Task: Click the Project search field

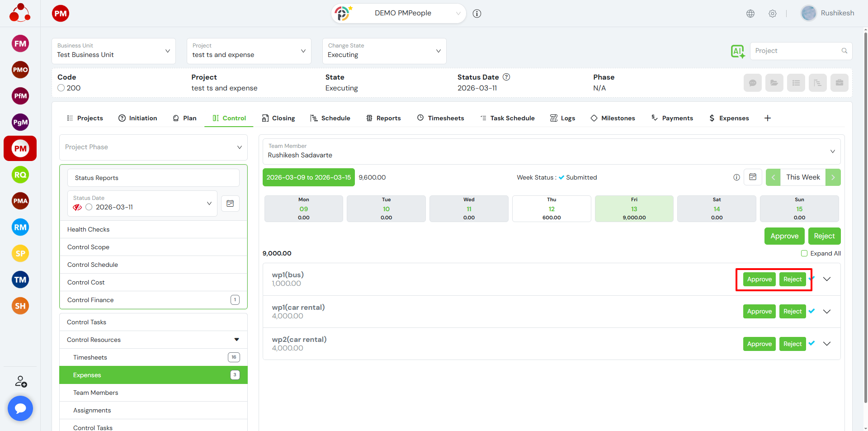Action: 796,51
